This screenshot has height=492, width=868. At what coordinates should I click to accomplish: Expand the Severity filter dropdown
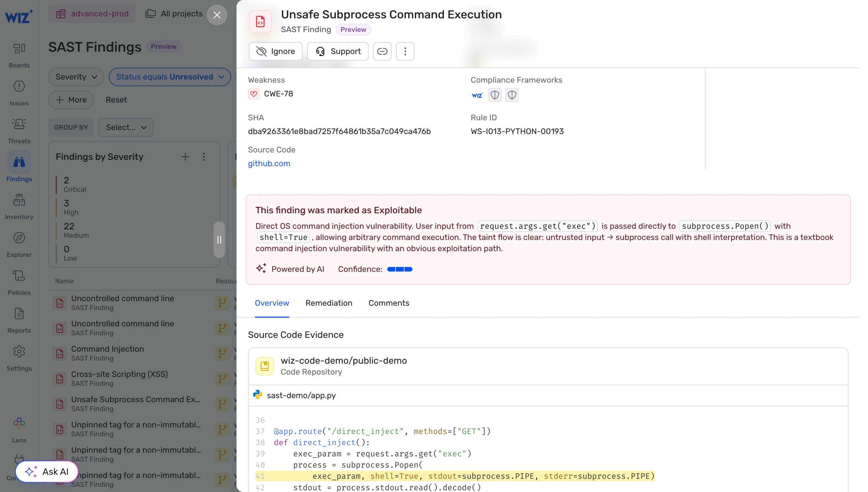[76, 77]
